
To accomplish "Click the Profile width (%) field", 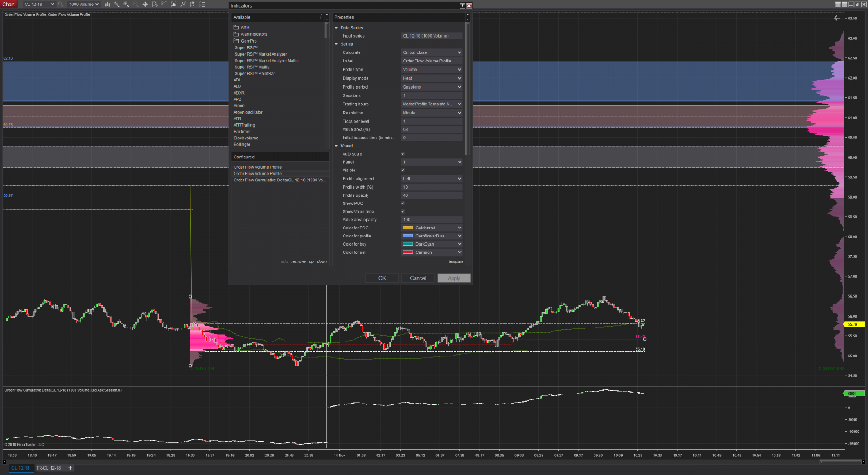I will [x=432, y=187].
